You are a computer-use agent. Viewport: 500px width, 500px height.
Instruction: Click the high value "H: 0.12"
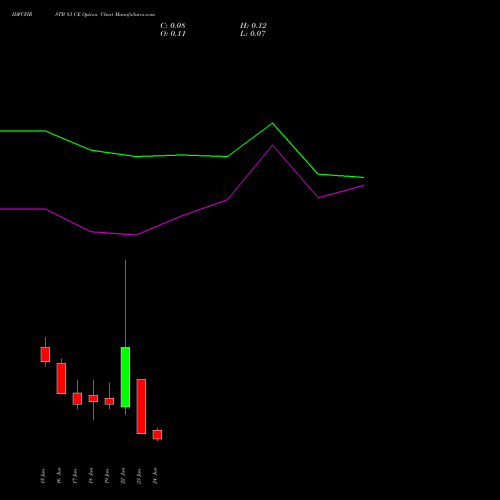(253, 26)
